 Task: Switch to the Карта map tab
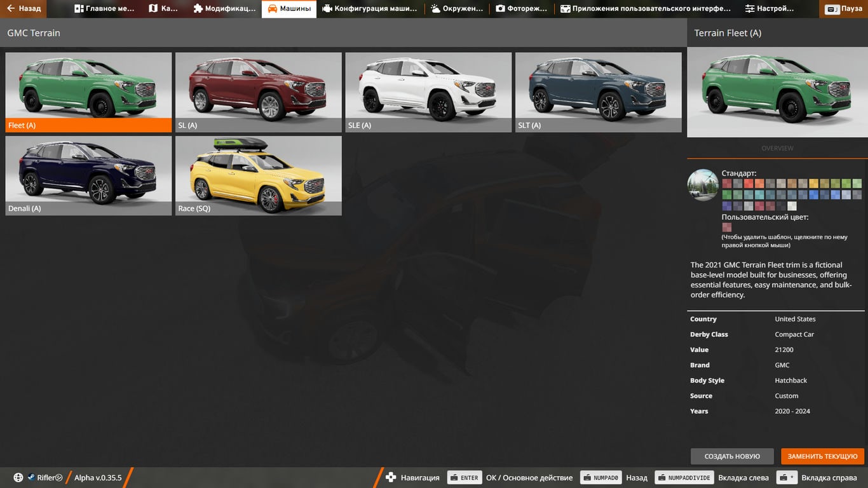click(163, 9)
